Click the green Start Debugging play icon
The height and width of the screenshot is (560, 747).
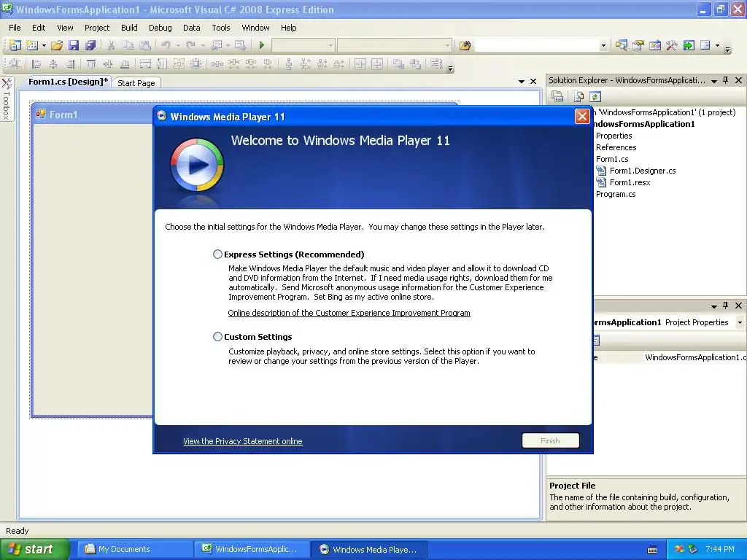(262, 45)
